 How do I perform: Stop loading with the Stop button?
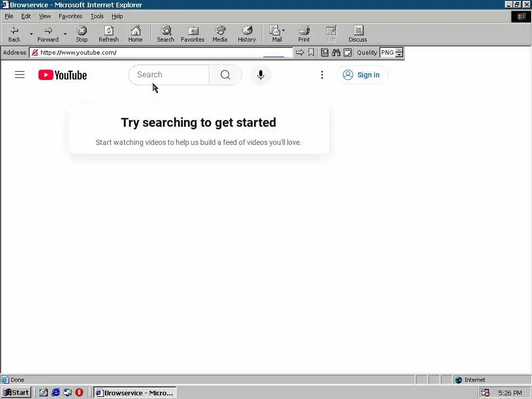click(x=82, y=34)
